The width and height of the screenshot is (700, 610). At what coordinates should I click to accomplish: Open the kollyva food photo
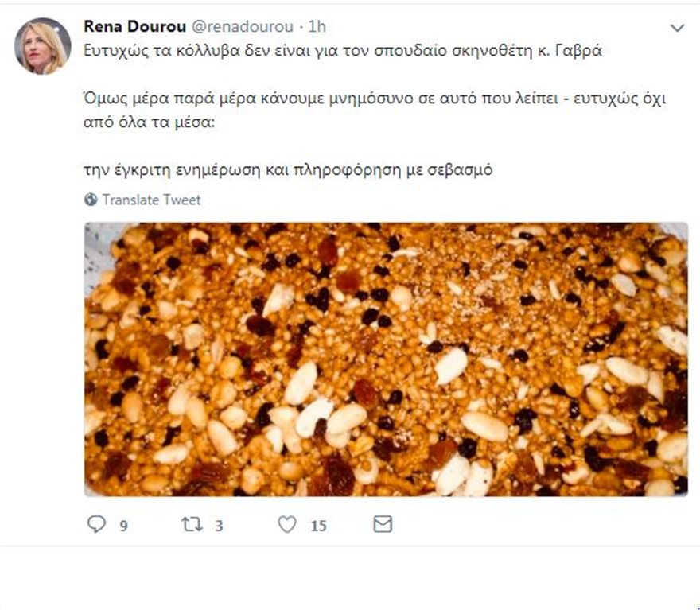pyautogui.click(x=386, y=359)
